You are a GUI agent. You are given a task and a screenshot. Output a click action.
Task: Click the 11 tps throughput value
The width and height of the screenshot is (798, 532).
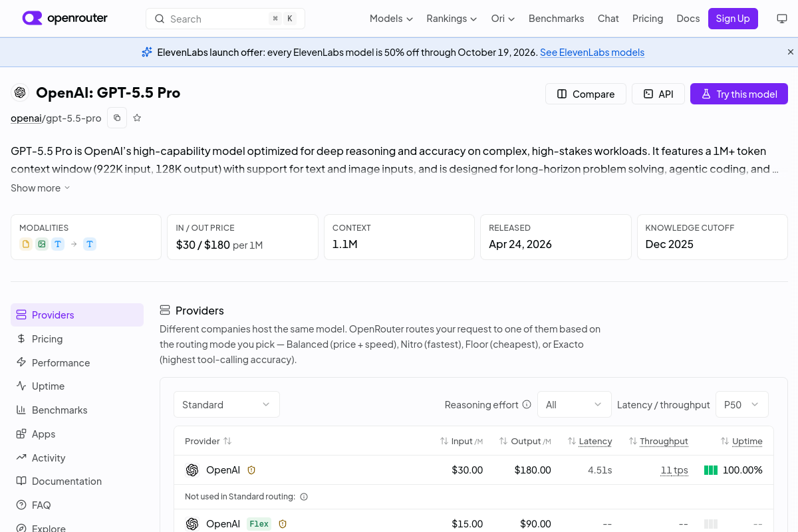coord(674,470)
